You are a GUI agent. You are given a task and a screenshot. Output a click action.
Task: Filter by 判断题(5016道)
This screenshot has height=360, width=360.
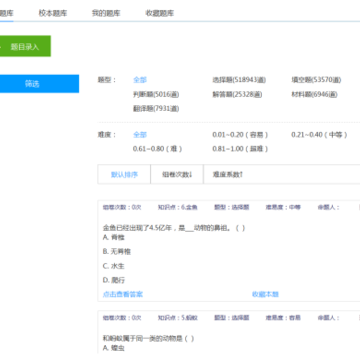pyautogui.click(x=156, y=95)
